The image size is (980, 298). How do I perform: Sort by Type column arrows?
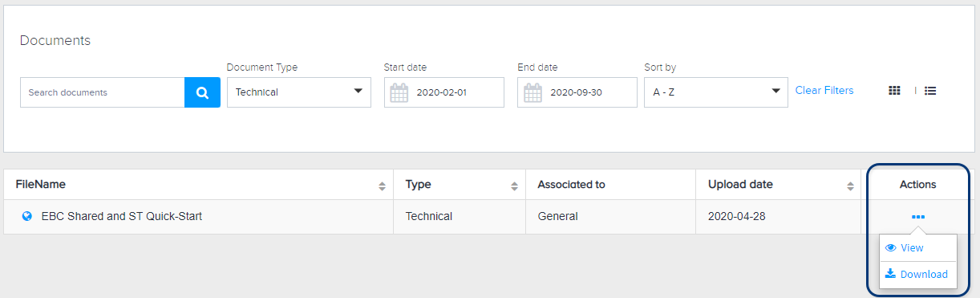coord(514,186)
